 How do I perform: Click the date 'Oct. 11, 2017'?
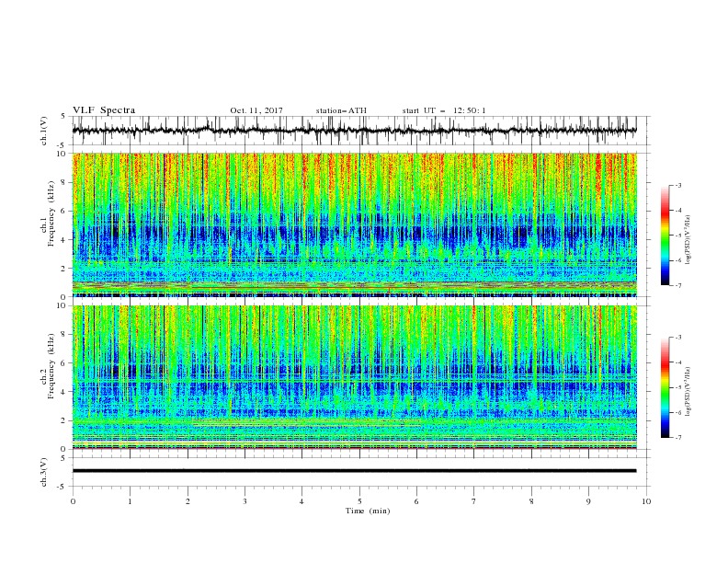click(x=256, y=110)
